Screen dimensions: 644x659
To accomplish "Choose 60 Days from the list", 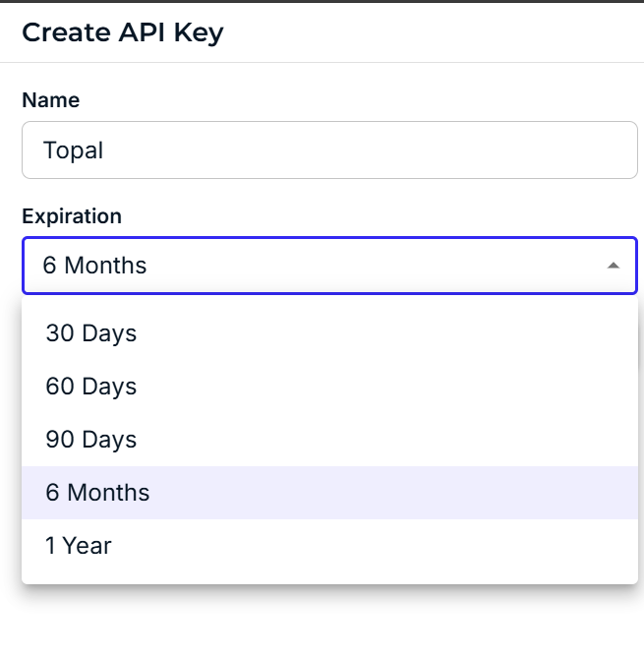I will point(91,387).
